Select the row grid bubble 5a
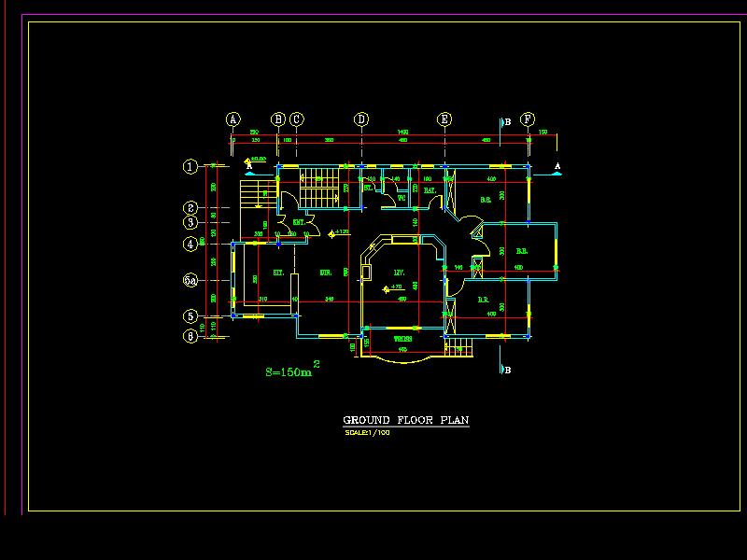Screen dimensions: 747x560 (190, 280)
